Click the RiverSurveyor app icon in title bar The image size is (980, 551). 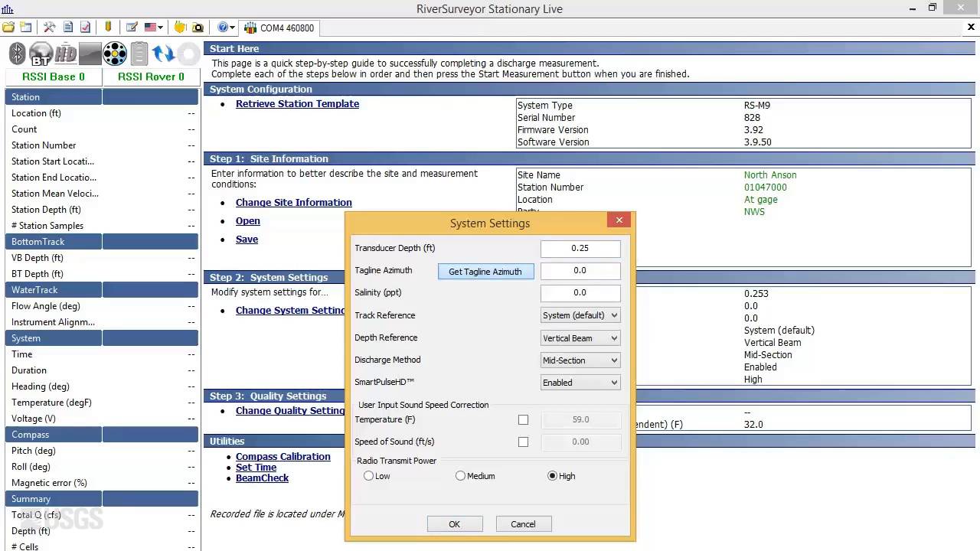click(x=8, y=8)
